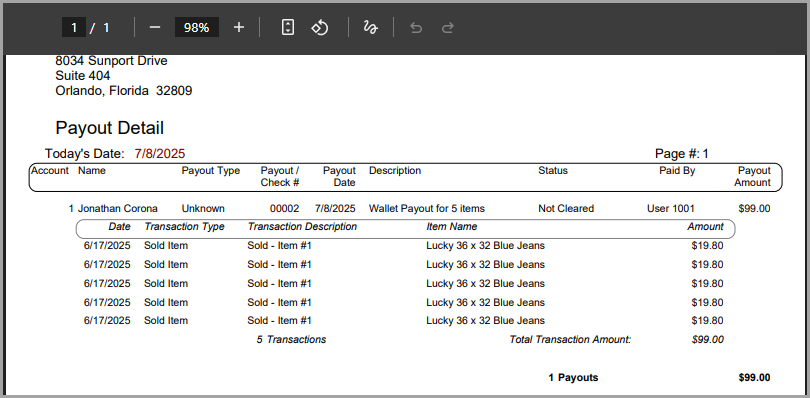Click the Amount column header
Viewport: 810px width, 398px height.
tap(705, 227)
